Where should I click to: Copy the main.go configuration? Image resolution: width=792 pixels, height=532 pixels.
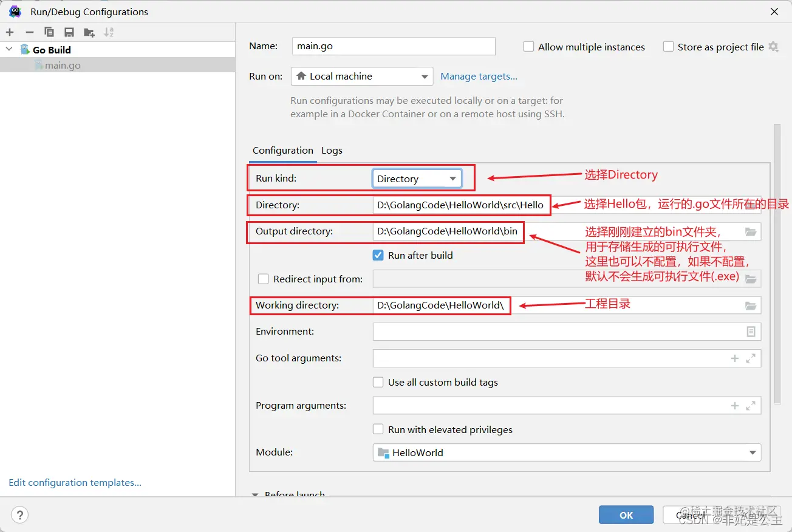49,32
